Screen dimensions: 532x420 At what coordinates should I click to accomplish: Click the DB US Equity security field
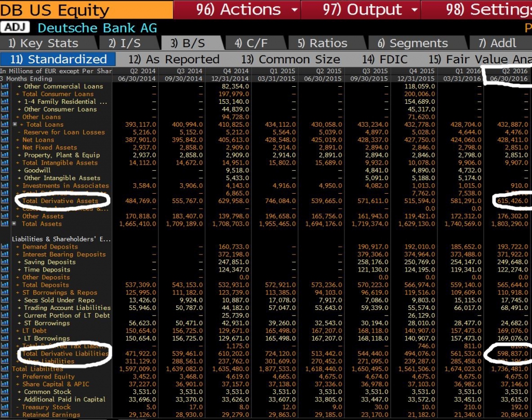tap(87, 10)
